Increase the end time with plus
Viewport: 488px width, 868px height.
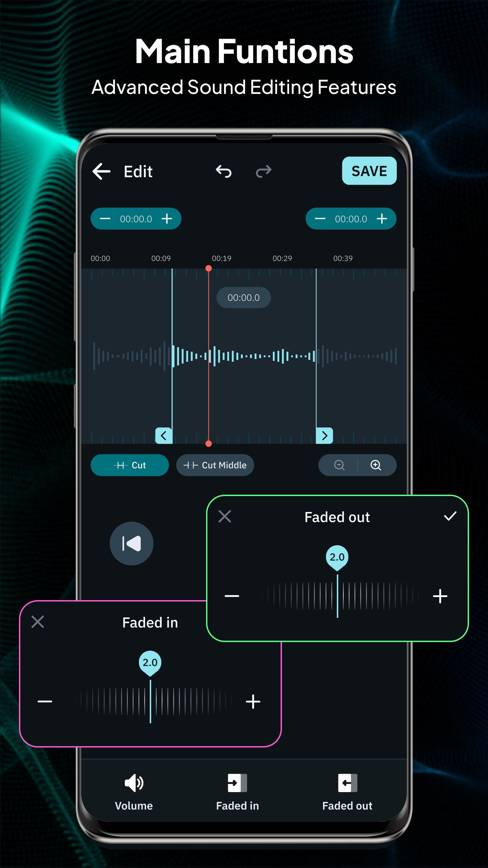pyautogui.click(x=382, y=219)
